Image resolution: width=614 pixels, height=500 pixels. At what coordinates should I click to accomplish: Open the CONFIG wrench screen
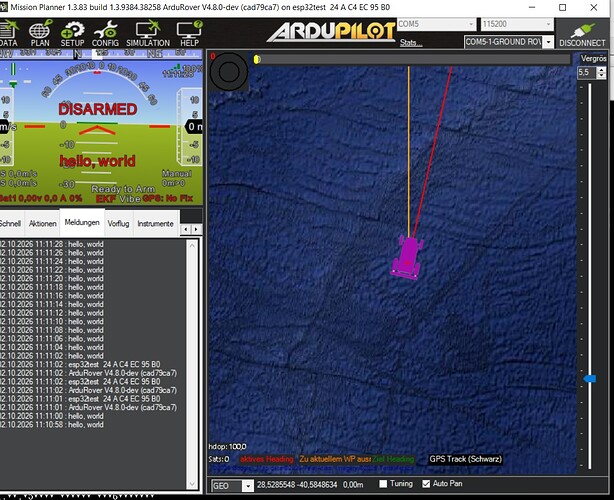(x=105, y=34)
